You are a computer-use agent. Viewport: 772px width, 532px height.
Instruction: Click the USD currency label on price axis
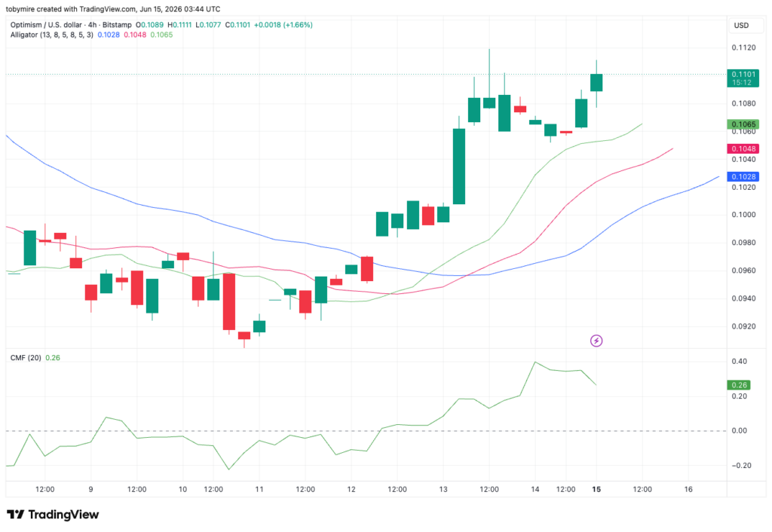pyautogui.click(x=741, y=26)
